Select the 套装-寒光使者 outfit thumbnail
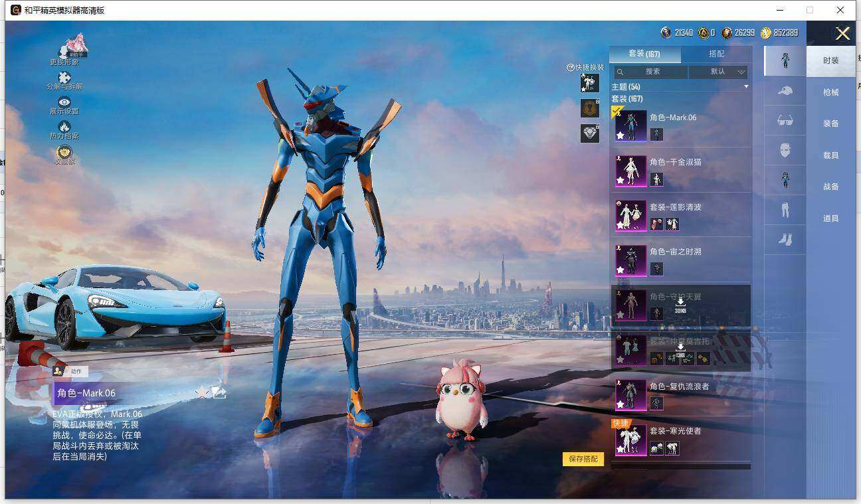The height and width of the screenshot is (504, 861). pos(630,440)
